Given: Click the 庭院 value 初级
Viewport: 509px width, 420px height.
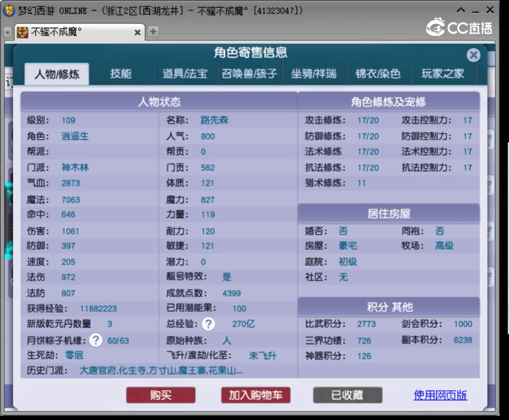Looking at the screenshot, I should (348, 262).
